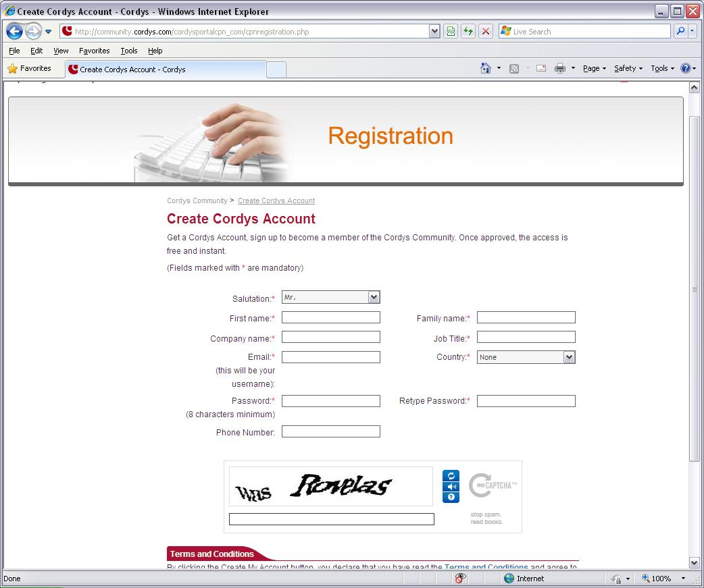Viewport: 704px width, 588px height.
Task: Click the First name input field
Action: click(x=331, y=317)
